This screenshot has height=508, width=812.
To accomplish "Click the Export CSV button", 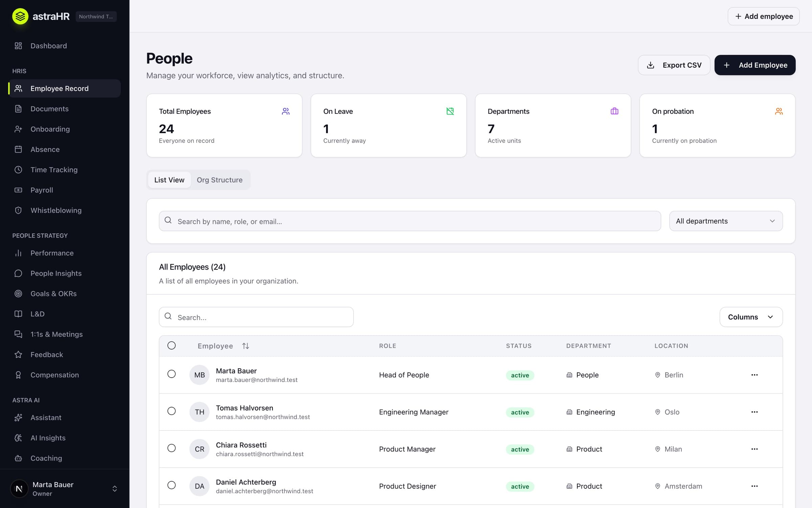I will tap(674, 65).
